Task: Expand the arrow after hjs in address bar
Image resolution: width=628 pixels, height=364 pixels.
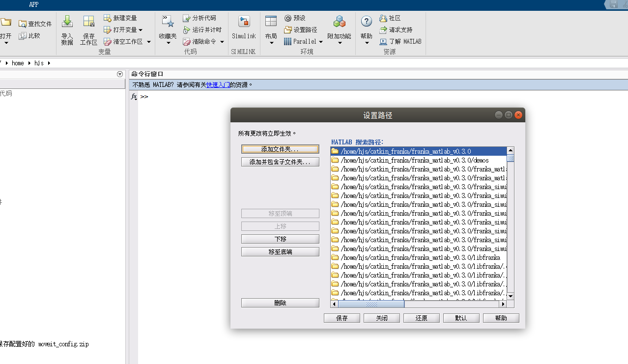Action: (x=49, y=63)
